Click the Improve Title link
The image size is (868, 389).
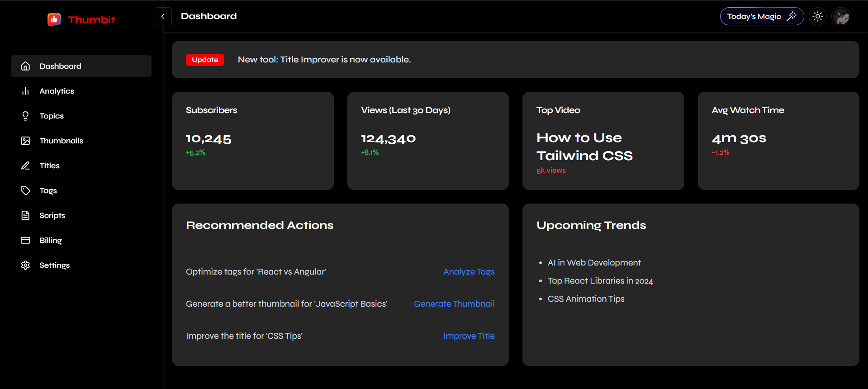[x=469, y=336]
